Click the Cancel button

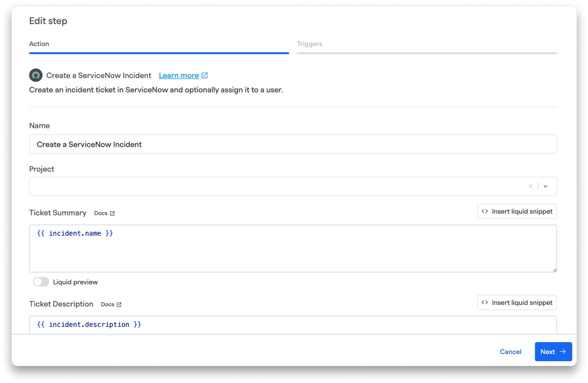(510, 352)
